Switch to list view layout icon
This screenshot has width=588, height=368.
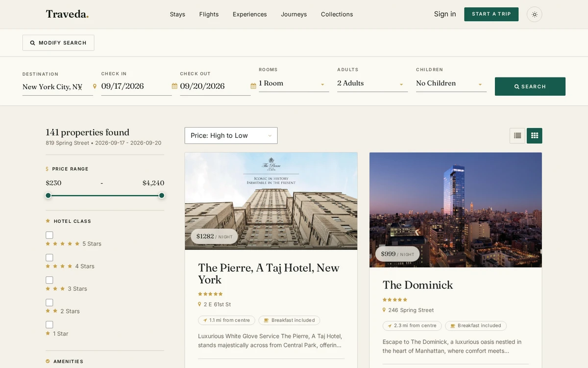[x=517, y=135]
